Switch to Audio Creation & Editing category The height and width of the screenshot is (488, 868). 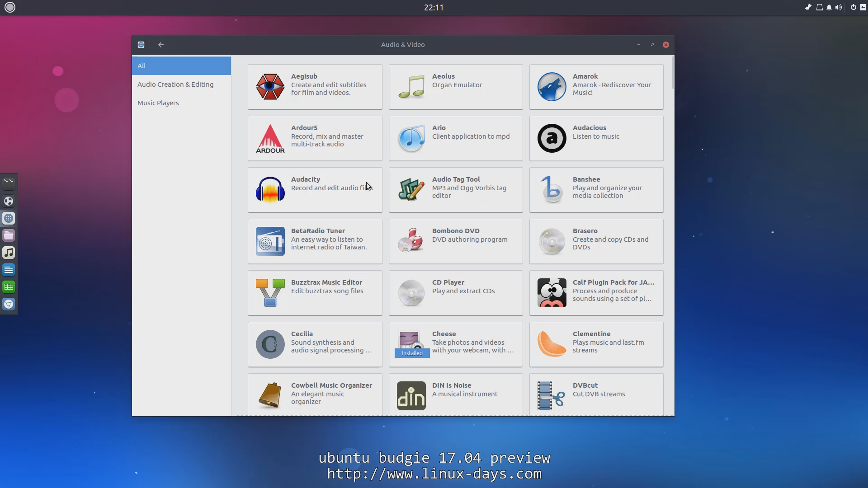(x=181, y=84)
